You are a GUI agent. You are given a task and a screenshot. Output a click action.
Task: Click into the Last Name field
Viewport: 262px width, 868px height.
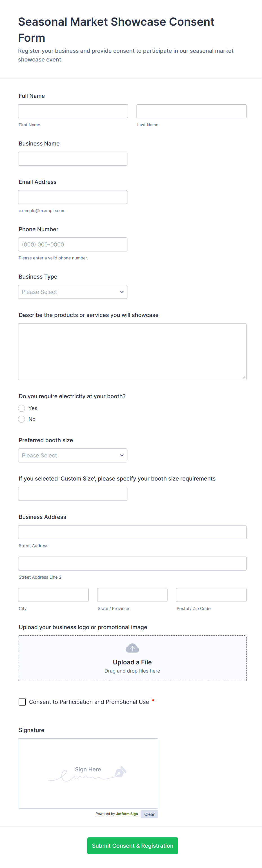tap(191, 111)
